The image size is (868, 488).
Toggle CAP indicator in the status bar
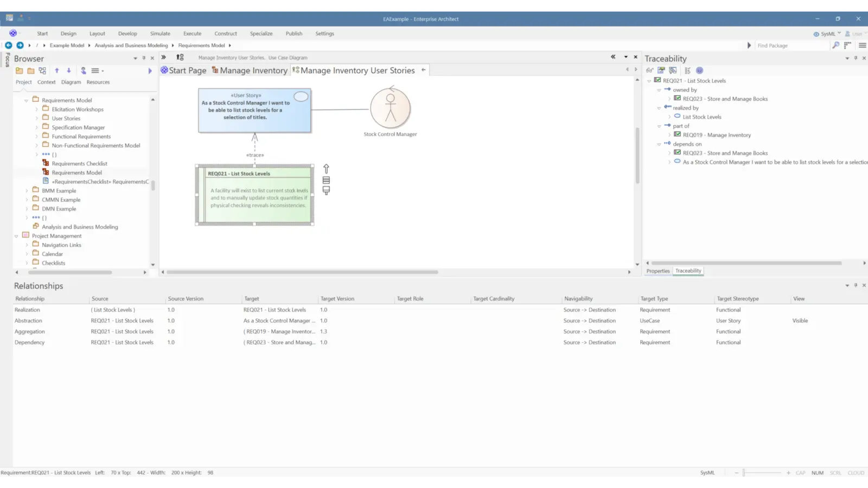800,472
